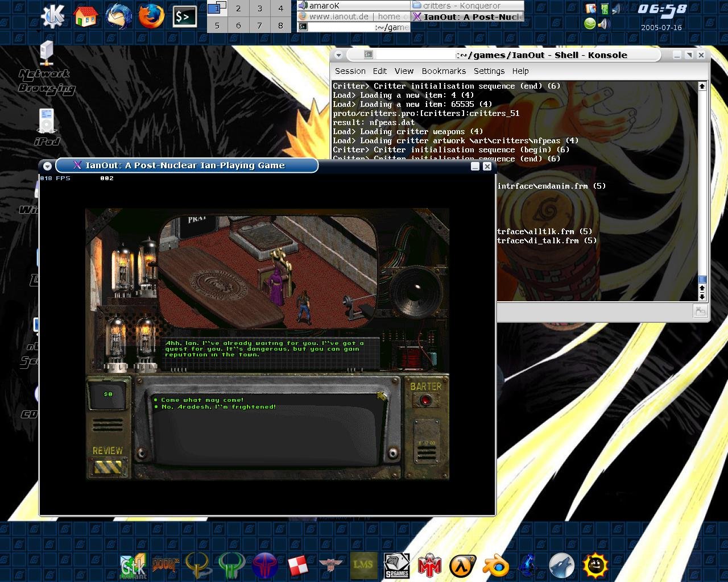Open the Settings menu in Konsole
The width and height of the screenshot is (728, 582).
tap(489, 71)
